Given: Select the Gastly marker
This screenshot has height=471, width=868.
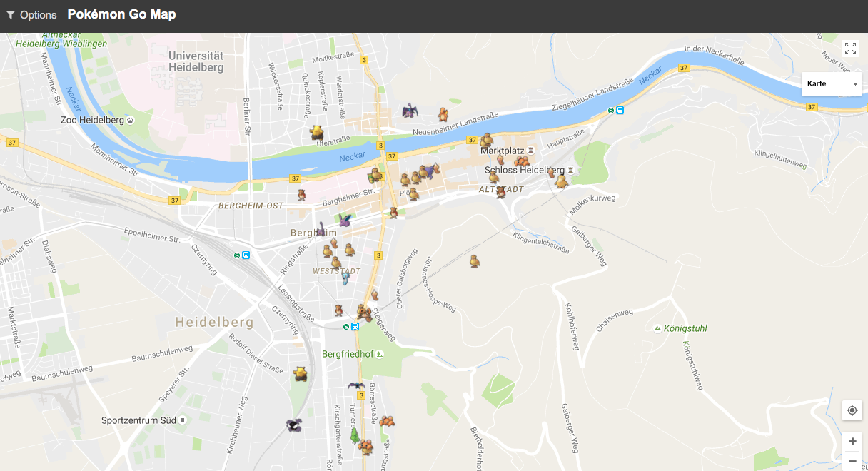Looking at the screenshot, I should pyautogui.click(x=294, y=425).
